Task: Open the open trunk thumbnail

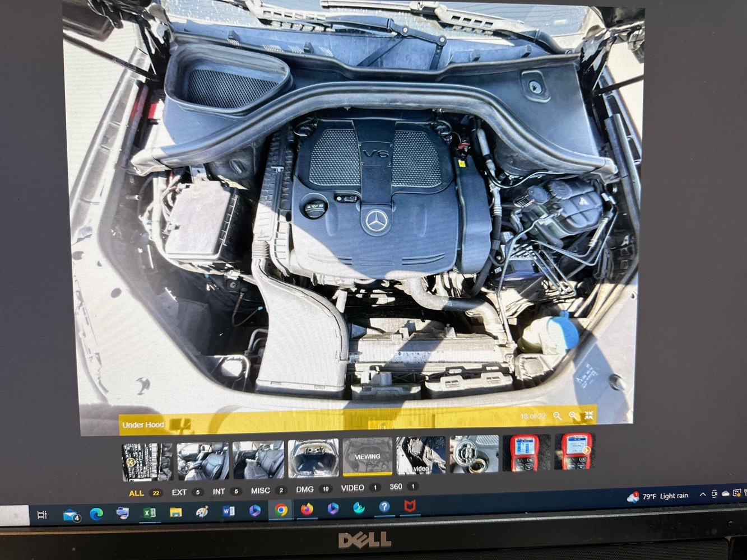Action: [313, 458]
